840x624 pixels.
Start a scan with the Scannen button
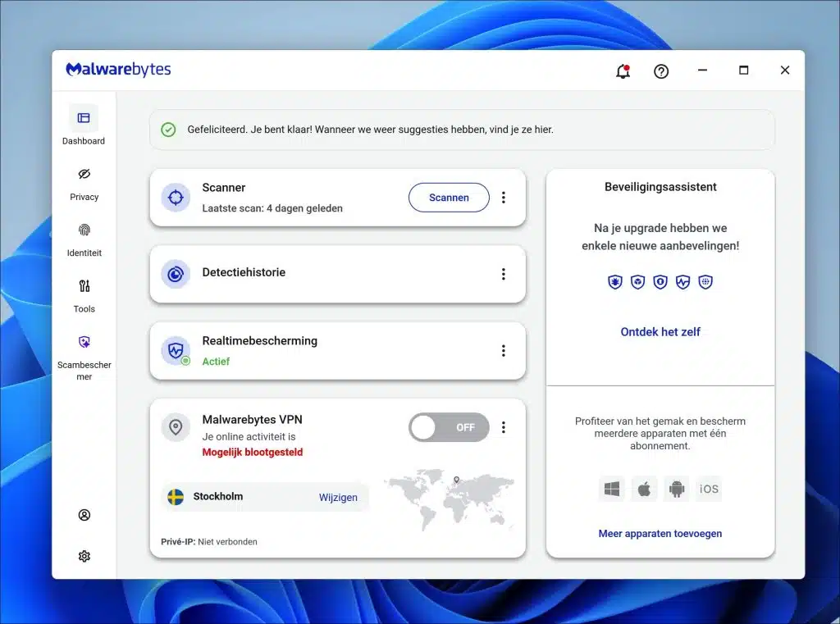pos(449,198)
